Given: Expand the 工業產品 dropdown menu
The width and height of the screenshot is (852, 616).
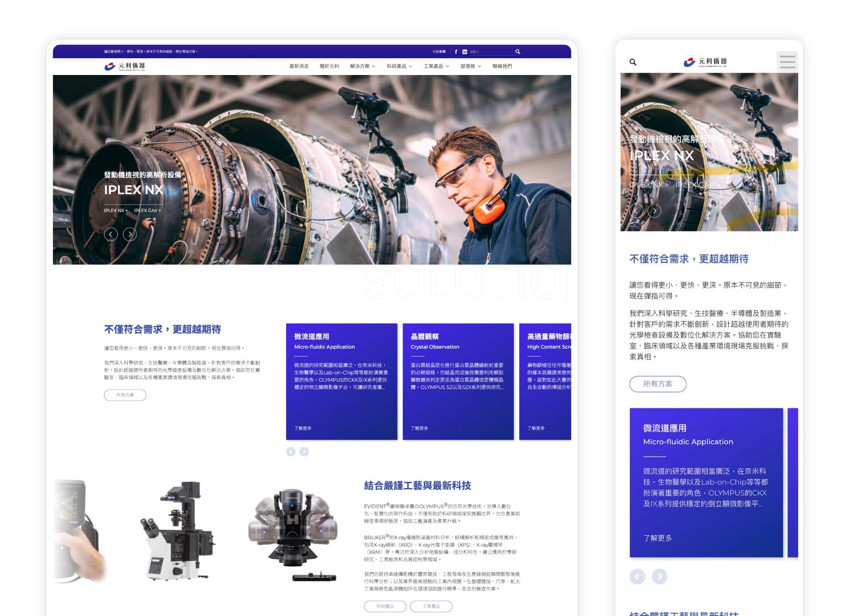Looking at the screenshot, I should pos(436,66).
